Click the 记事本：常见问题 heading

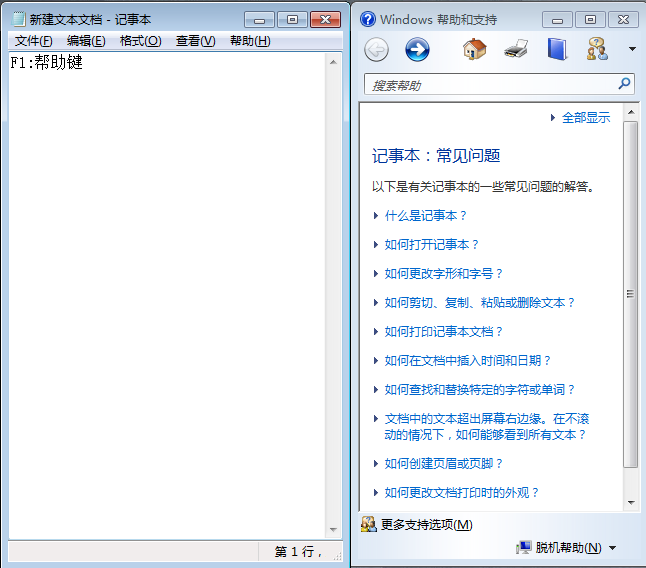pos(436,156)
